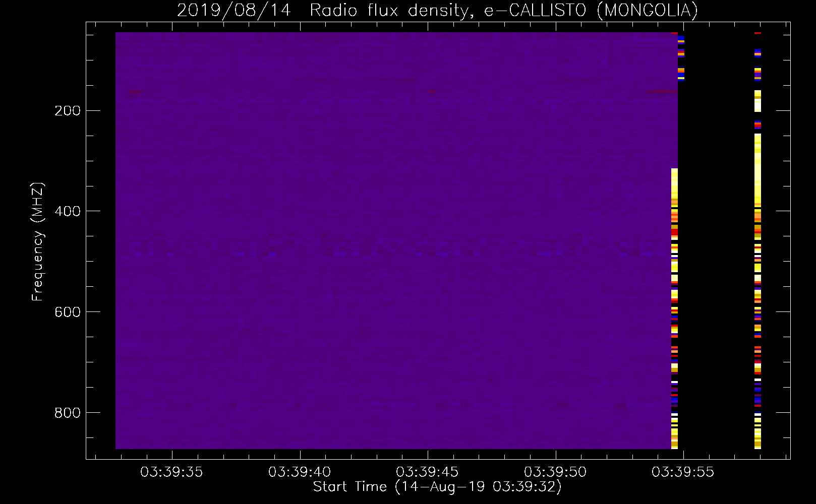The image size is (816, 504).
Task: Click the 03:39:55 time tick label
Action: (683, 472)
